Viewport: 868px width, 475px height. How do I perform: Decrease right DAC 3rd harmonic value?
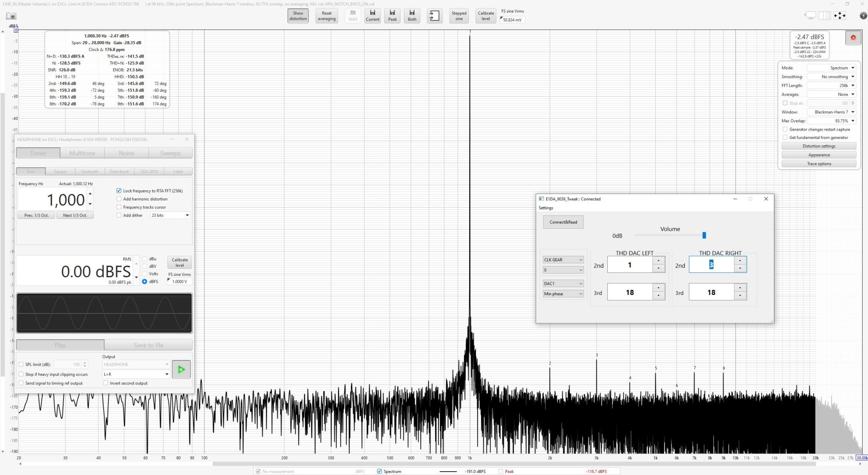pos(740,295)
